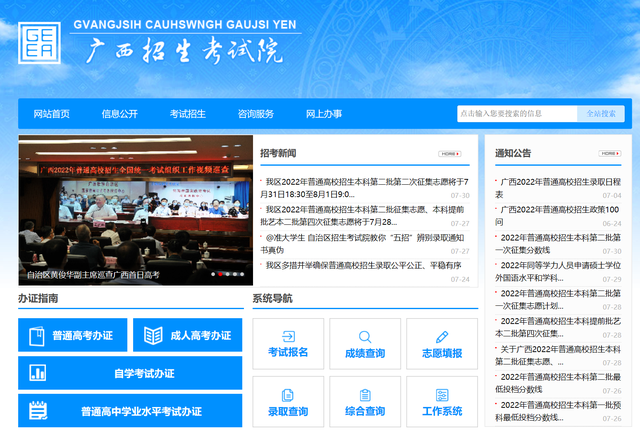The width and height of the screenshot is (640, 431).
Task: Open 信息公开 menu item
Action: [120, 114]
